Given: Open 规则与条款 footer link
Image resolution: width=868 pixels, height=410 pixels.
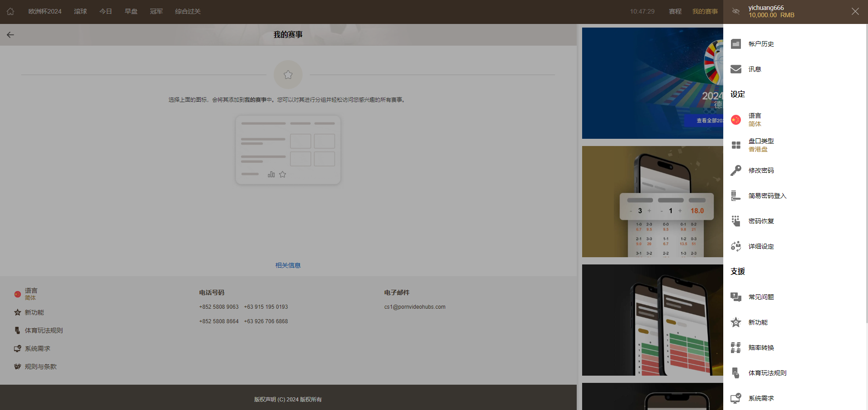Looking at the screenshot, I should click(40, 367).
